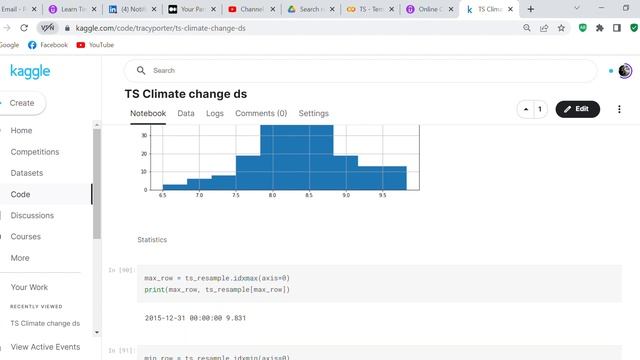Select the Data tab
This screenshot has height=360, width=640.
[x=186, y=113]
